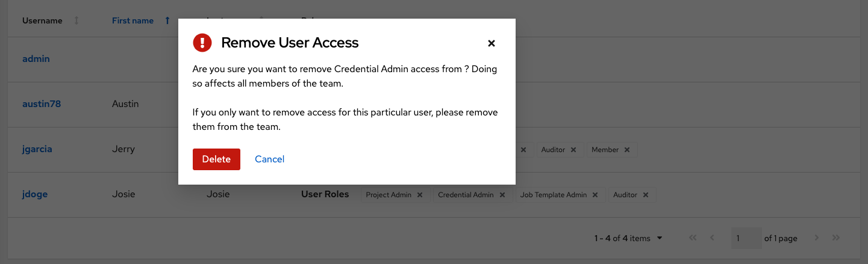
Task: Remove Credential Admin chip in jdoge row
Action: pyautogui.click(x=502, y=195)
